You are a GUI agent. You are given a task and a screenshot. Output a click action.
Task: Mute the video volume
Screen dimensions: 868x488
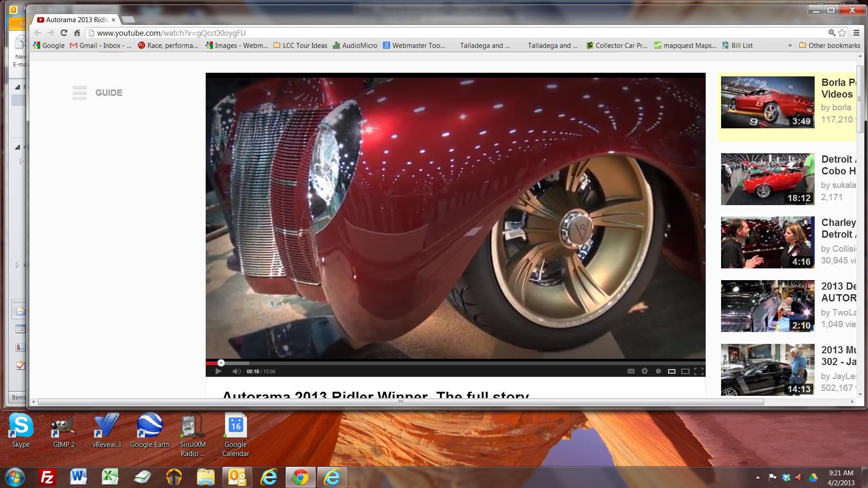[x=236, y=371]
